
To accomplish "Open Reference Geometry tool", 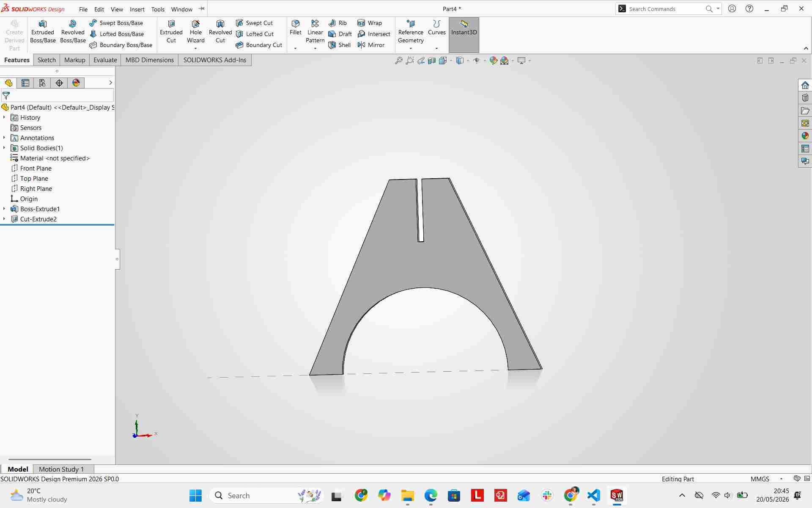I will tap(411, 32).
